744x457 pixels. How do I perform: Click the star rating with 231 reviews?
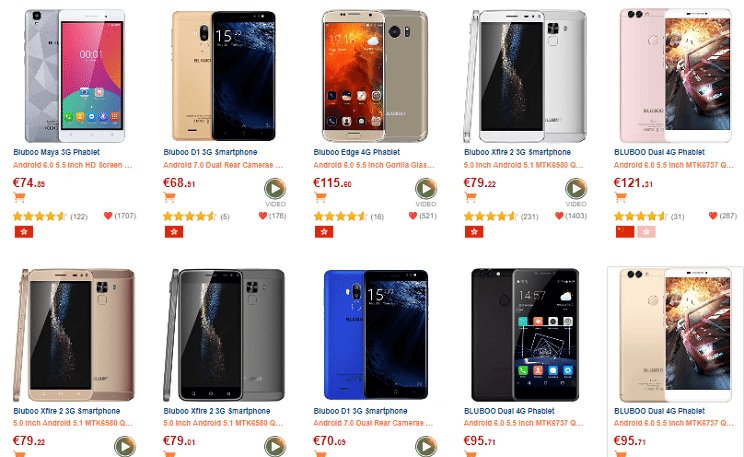491,217
